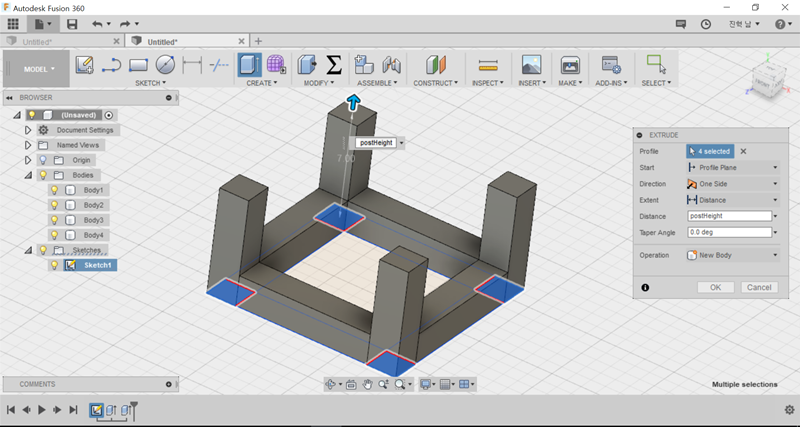Image resolution: width=800 pixels, height=427 pixels.
Task: Open the job status clock icon
Action: [x=706, y=24]
